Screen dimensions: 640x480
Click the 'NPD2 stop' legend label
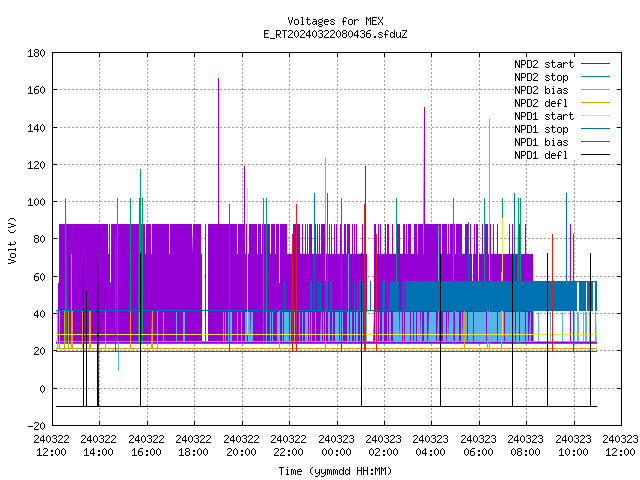tap(541, 77)
